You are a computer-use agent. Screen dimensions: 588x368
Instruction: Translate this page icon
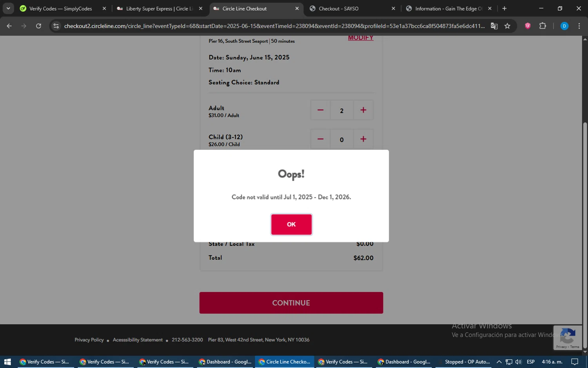point(494,26)
